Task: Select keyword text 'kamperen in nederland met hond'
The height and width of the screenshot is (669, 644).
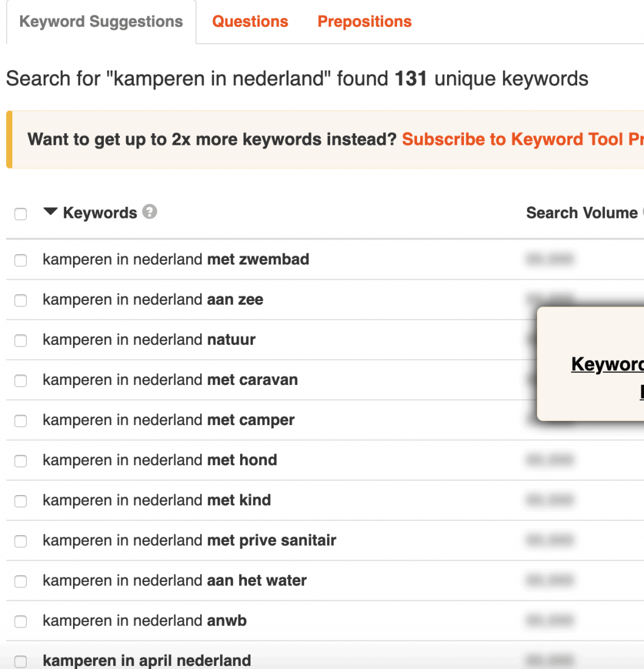Action: 160,460
